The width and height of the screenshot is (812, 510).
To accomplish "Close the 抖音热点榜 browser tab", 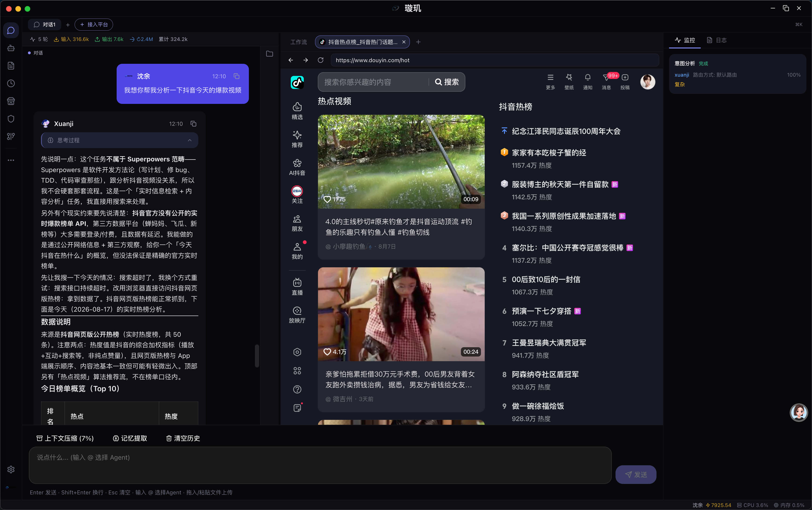I will tap(404, 42).
